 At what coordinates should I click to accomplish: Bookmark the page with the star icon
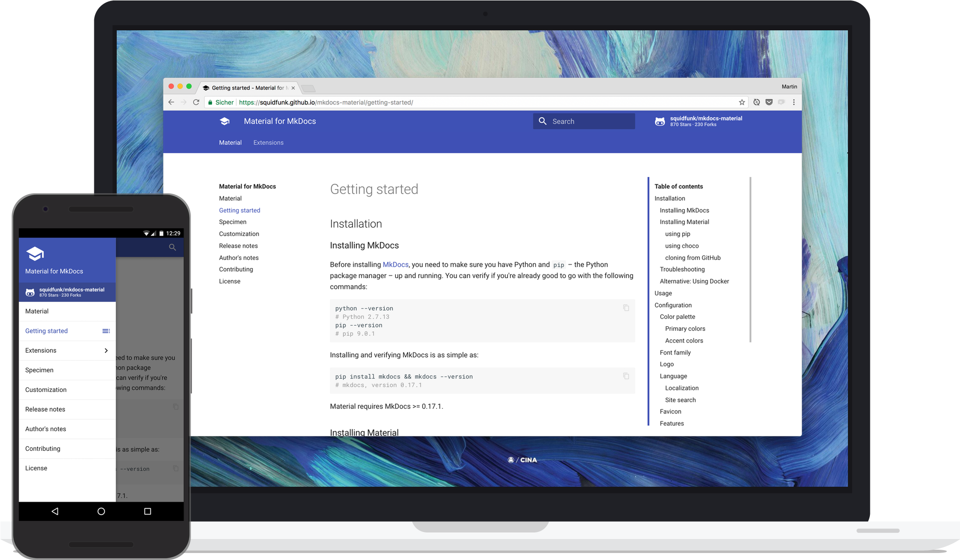[741, 102]
